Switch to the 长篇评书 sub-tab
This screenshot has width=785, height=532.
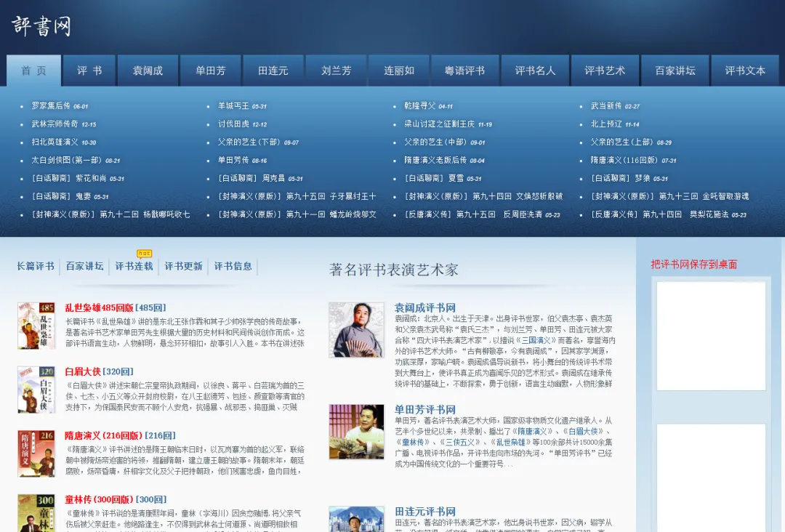coord(36,266)
